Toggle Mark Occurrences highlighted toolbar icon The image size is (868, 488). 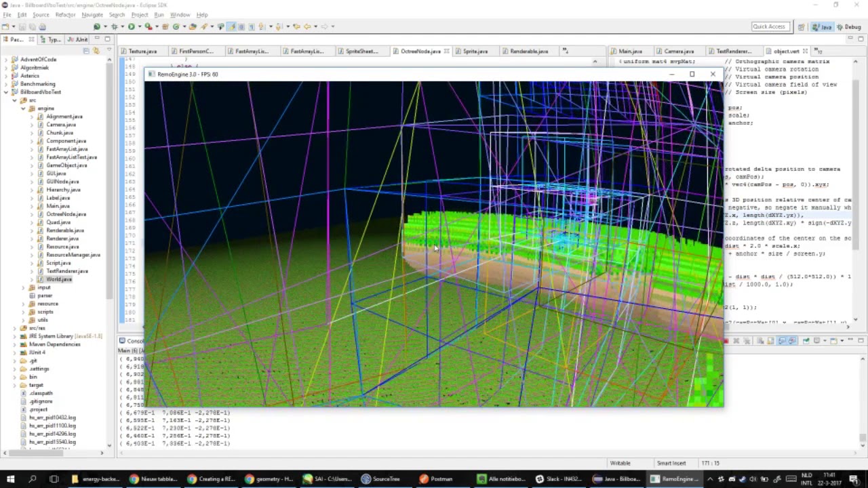point(231,26)
